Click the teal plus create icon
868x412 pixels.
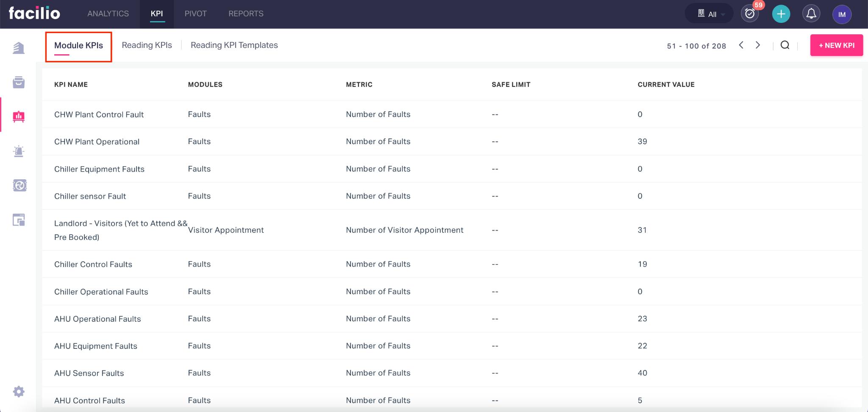[781, 14]
